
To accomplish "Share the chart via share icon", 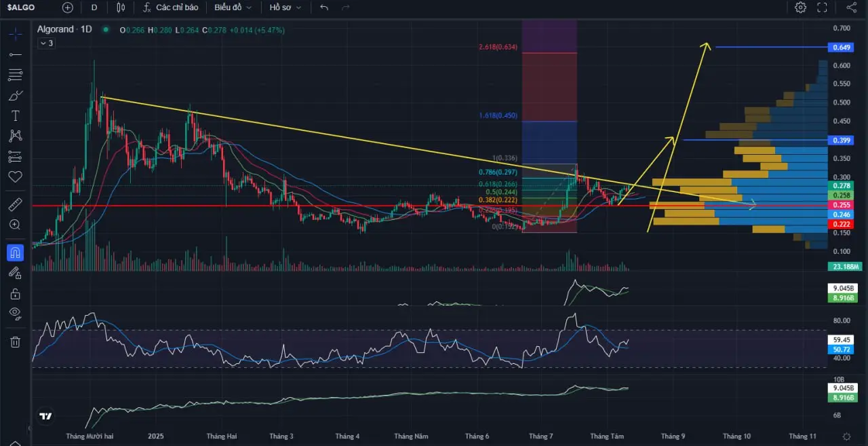I will click(852, 7).
